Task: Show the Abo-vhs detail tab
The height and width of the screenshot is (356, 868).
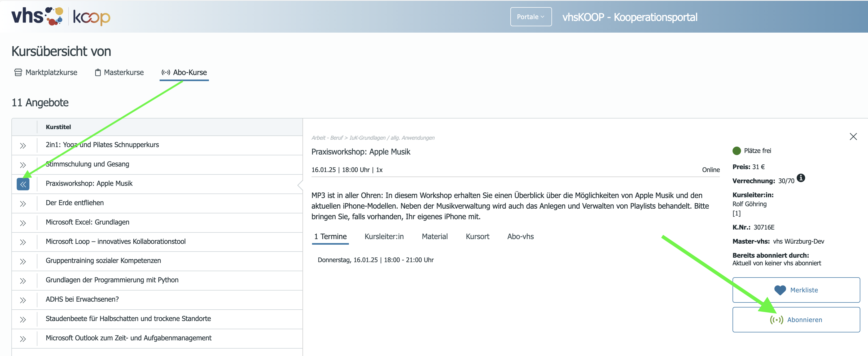Action: click(520, 236)
